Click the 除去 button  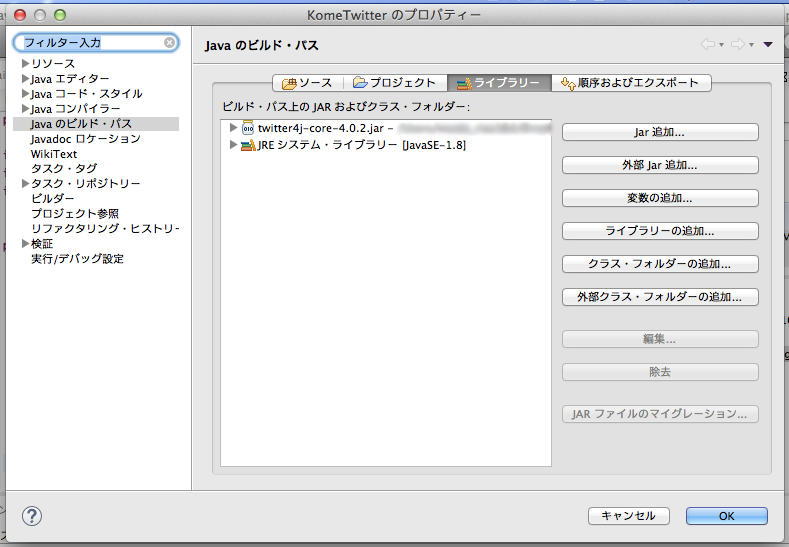pyautogui.click(x=660, y=372)
